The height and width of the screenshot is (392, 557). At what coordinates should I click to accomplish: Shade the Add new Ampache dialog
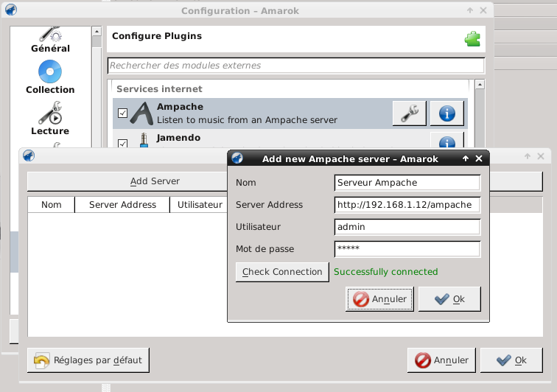pos(466,158)
